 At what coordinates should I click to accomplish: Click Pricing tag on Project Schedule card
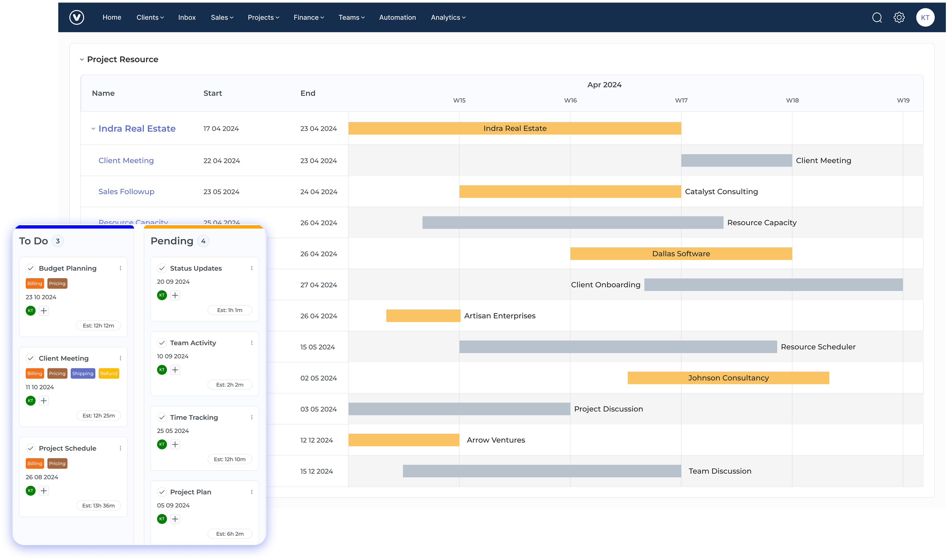(57, 464)
